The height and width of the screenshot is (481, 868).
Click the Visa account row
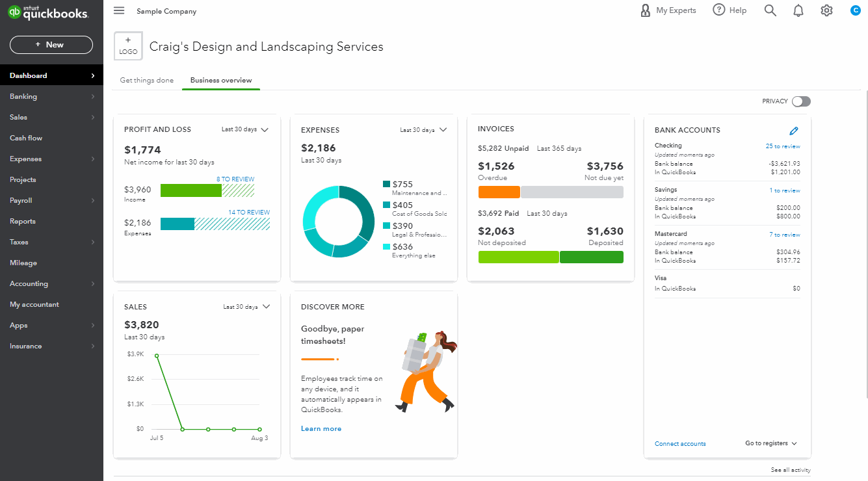(728, 283)
